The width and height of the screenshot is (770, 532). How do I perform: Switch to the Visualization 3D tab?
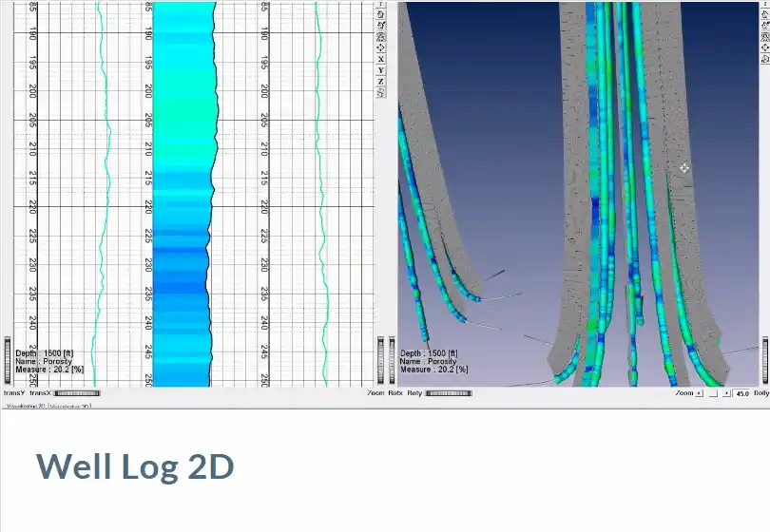[x=71, y=405]
